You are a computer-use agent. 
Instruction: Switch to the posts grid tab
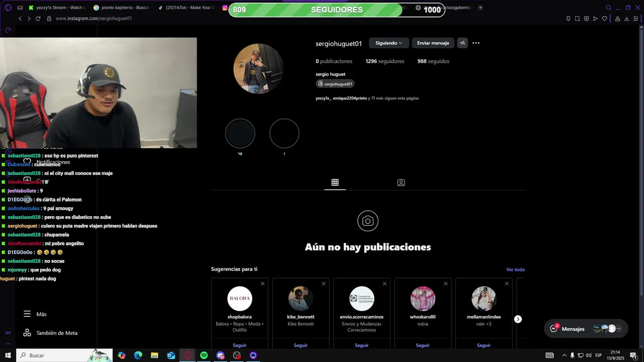coord(335,183)
